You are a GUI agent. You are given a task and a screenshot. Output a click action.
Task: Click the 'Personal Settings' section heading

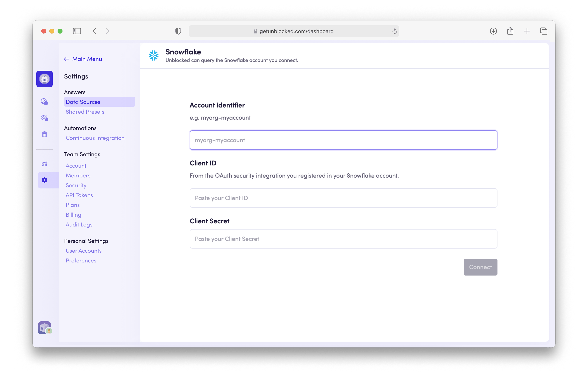tap(86, 241)
